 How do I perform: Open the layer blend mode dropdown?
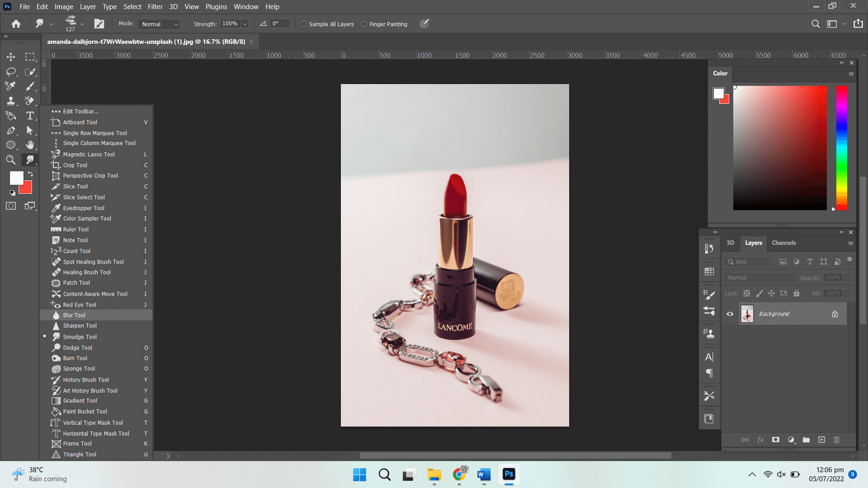760,278
